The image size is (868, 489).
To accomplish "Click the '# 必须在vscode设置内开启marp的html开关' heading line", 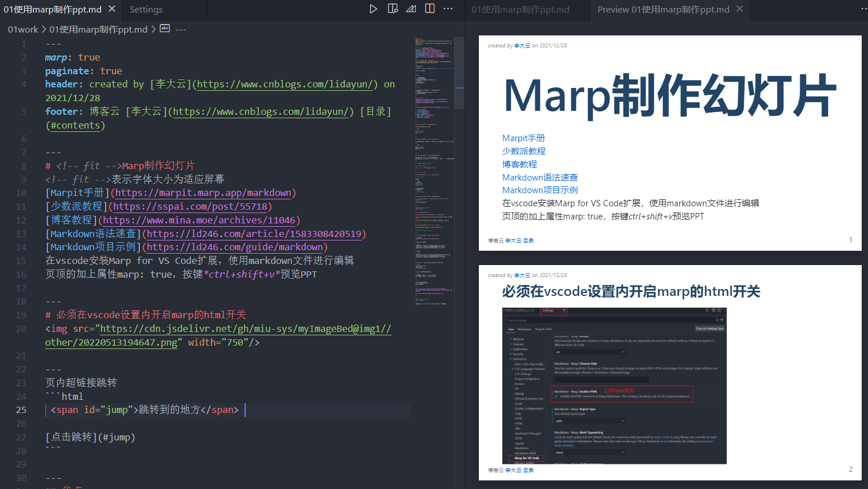I will click(146, 315).
